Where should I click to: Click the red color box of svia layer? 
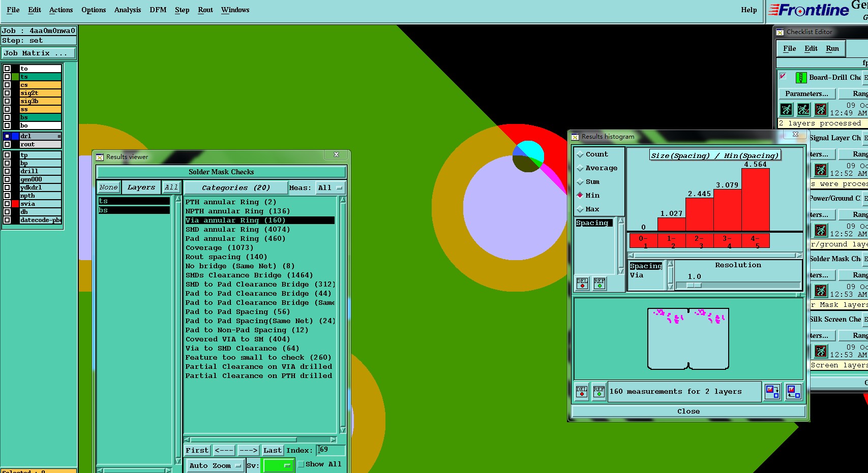pos(16,204)
